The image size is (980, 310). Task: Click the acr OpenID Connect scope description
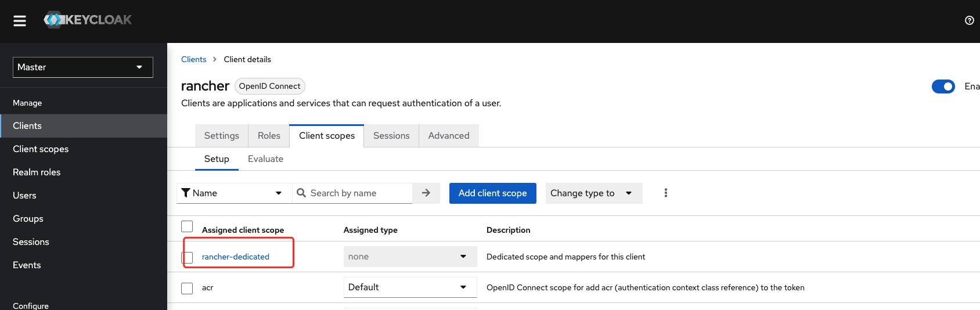646,287
